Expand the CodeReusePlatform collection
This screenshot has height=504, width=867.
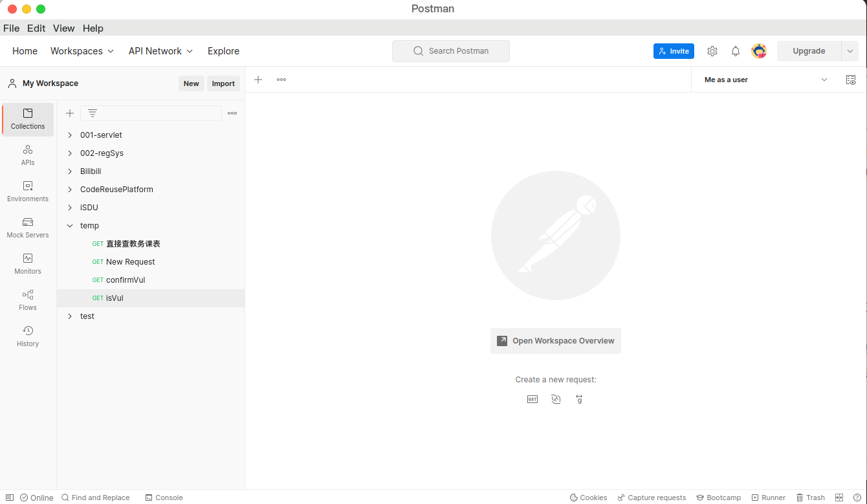pos(70,190)
